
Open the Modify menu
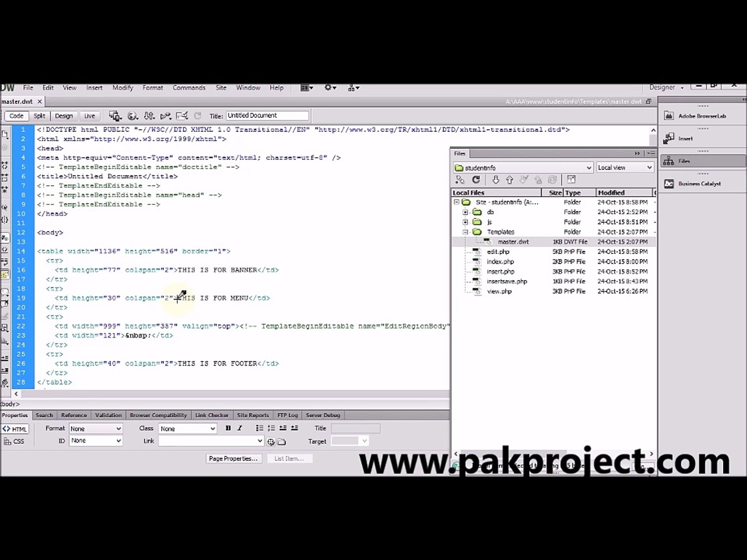click(x=123, y=88)
